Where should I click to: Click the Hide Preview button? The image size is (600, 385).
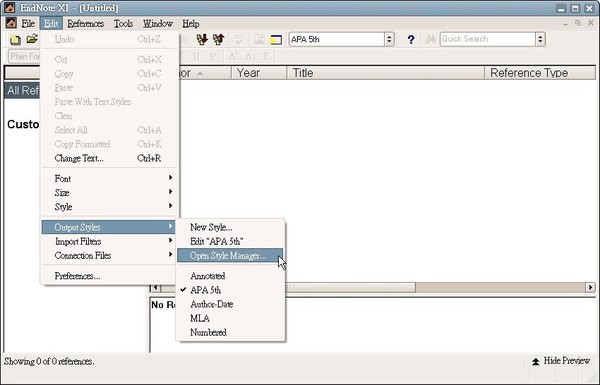561,361
